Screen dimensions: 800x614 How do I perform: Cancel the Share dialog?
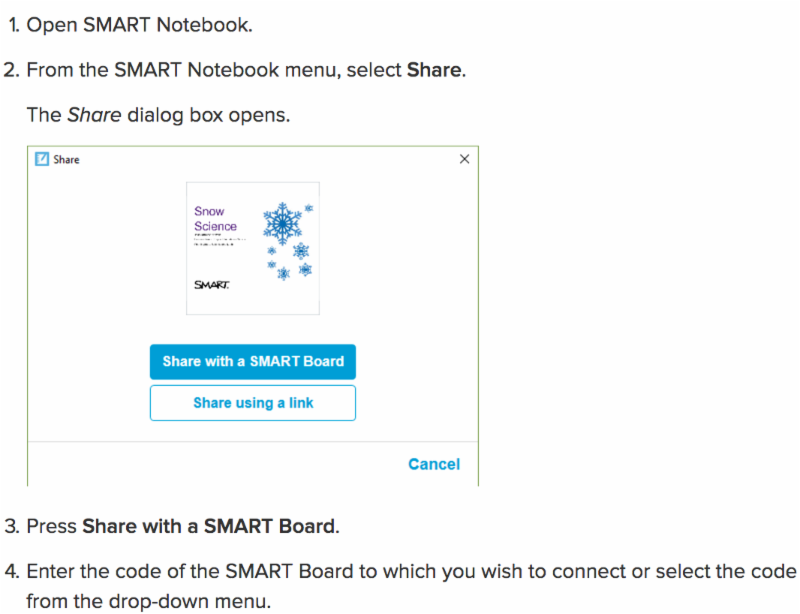(x=434, y=464)
